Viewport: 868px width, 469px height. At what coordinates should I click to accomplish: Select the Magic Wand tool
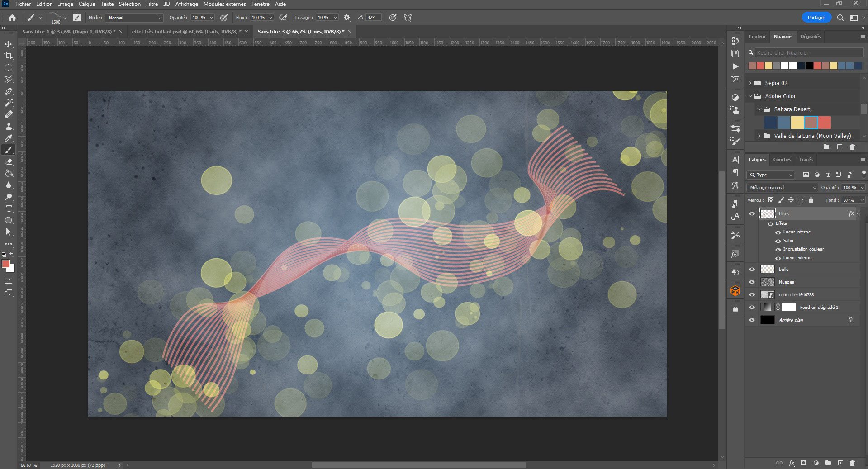click(8, 103)
